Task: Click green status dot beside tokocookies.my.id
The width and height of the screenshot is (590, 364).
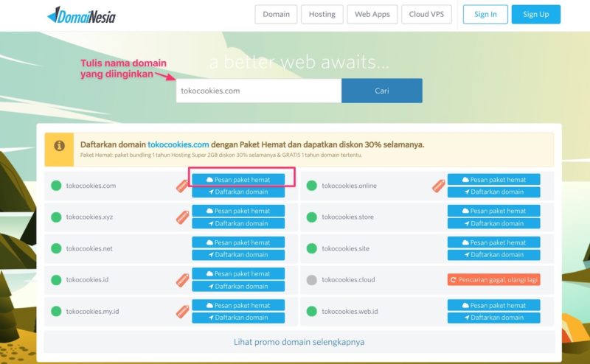Action: tap(56, 312)
